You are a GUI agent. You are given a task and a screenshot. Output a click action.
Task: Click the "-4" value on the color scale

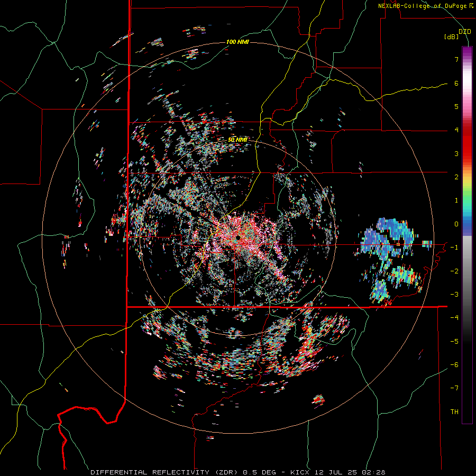(454, 318)
